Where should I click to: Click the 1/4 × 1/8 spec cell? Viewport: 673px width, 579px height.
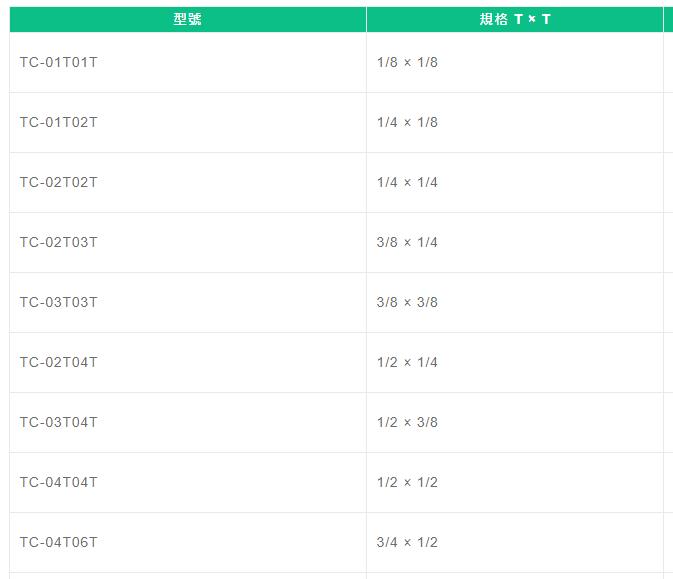coord(515,122)
